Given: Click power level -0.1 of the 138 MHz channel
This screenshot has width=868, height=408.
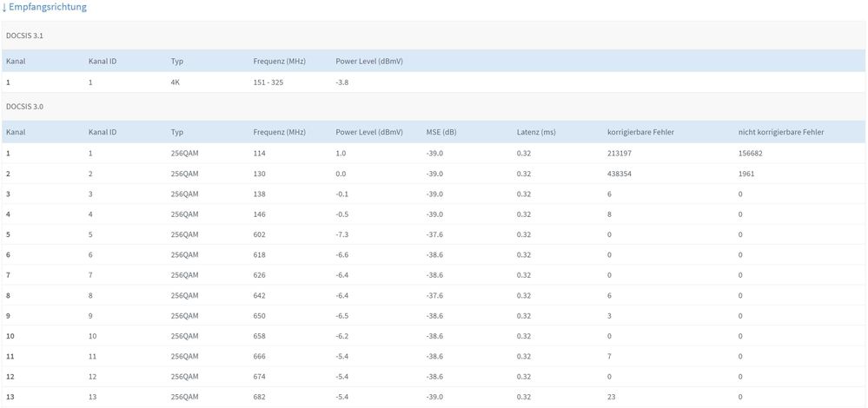Looking at the screenshot, I should (342, 194).
